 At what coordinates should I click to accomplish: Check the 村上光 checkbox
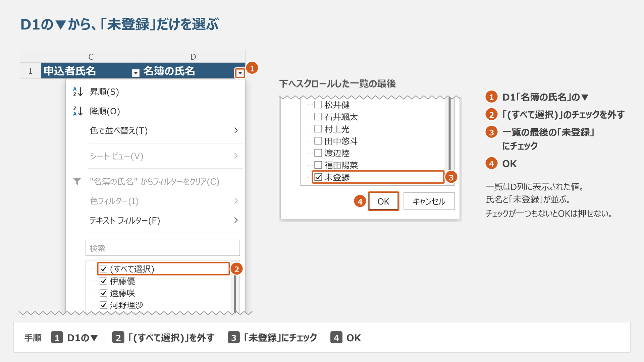318,129
